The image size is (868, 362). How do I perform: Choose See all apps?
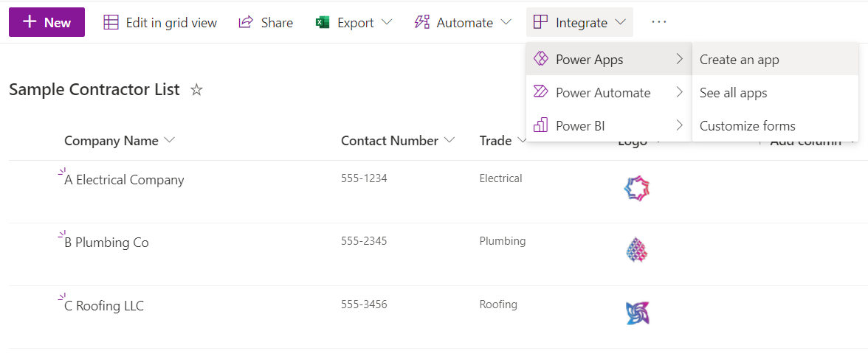[x=775, y=92]
